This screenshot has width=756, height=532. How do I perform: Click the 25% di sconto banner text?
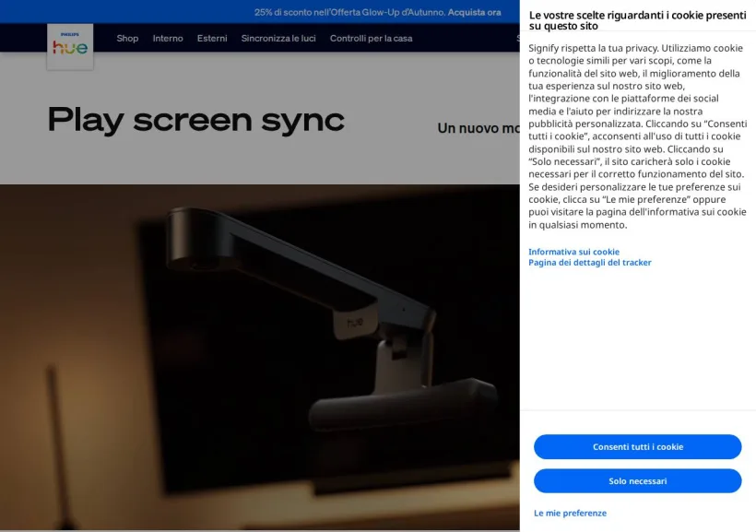(x=349, y=12)
